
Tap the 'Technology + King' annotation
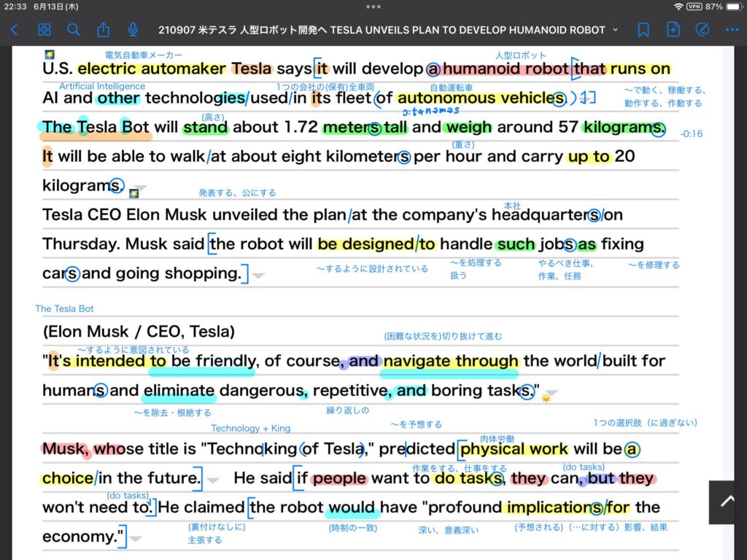tap(251, 428)
